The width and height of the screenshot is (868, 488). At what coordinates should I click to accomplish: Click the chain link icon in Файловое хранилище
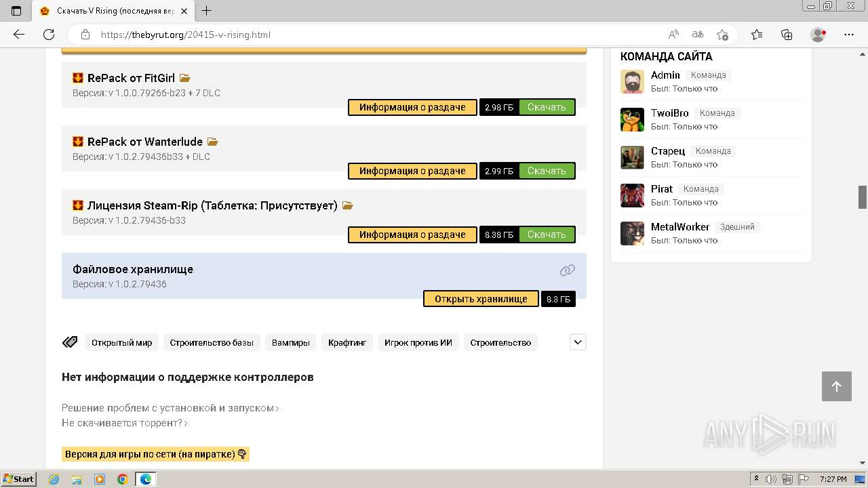(568, 270)
